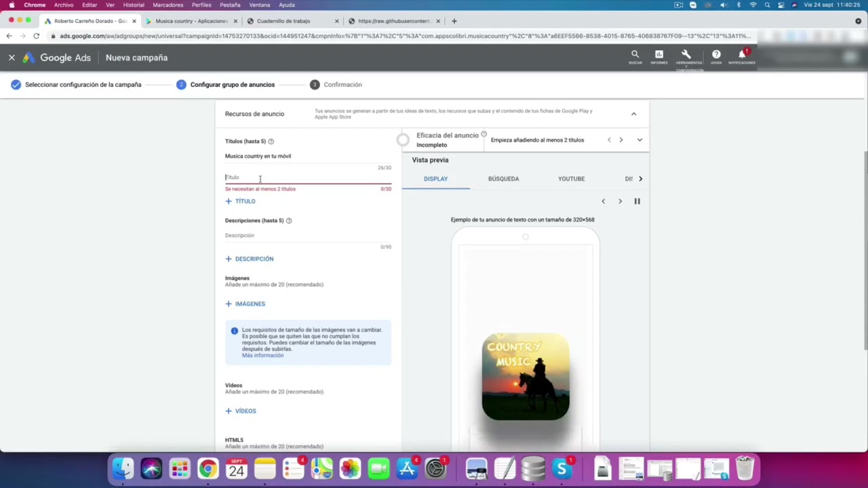Open the Historial menu
The width and height of the screenshot is (868, 488).
pos(134,5)
